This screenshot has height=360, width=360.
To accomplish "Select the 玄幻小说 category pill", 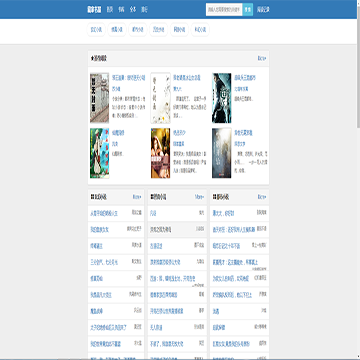I will [x=97, y=30].
